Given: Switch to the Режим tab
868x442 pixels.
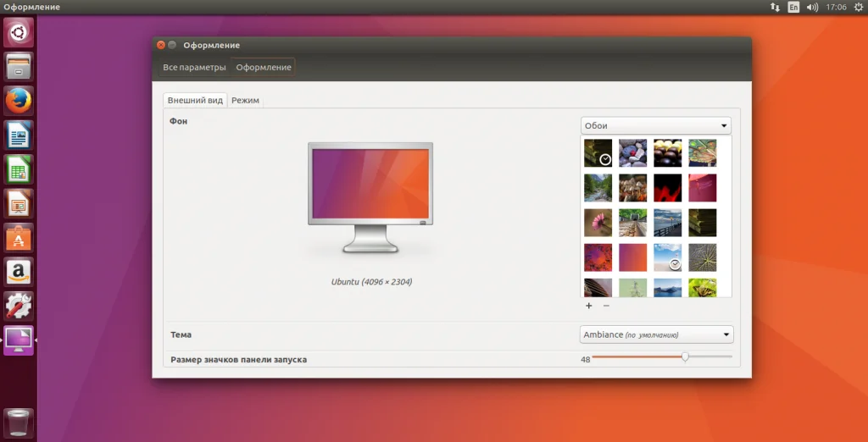Looking at the screenshot, I should click(245, 100).
